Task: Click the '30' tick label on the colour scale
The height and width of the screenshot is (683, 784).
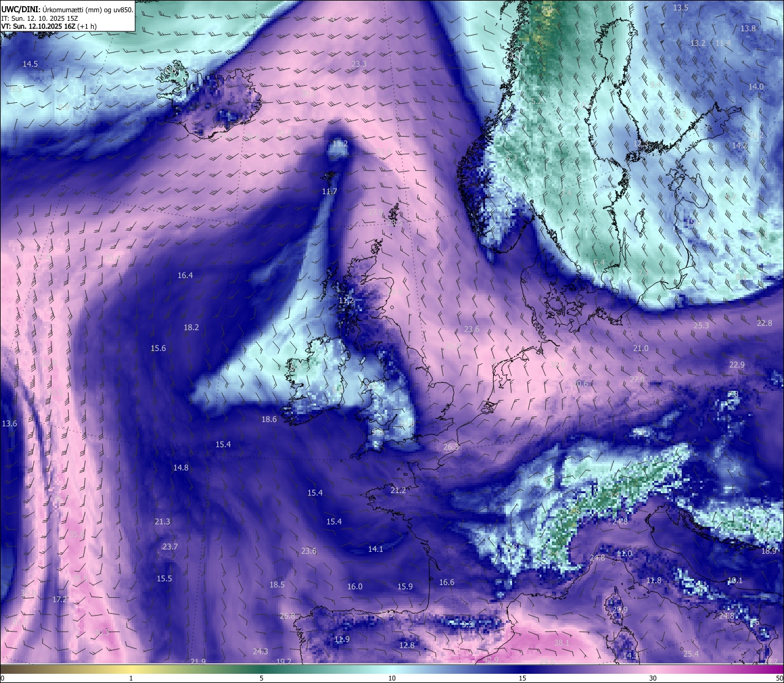Action: pos(653,678)
